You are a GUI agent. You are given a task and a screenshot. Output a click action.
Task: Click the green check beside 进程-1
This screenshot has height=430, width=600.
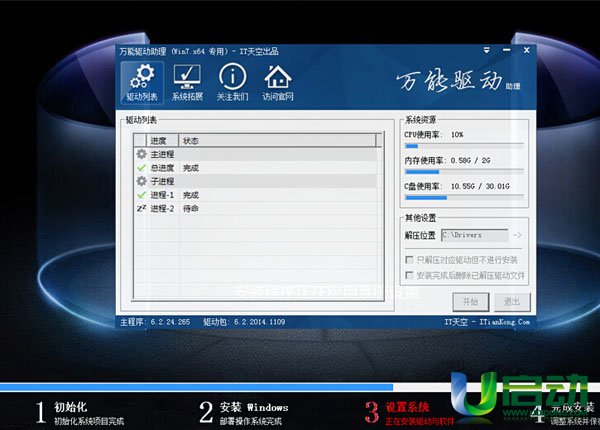[142, 195]
